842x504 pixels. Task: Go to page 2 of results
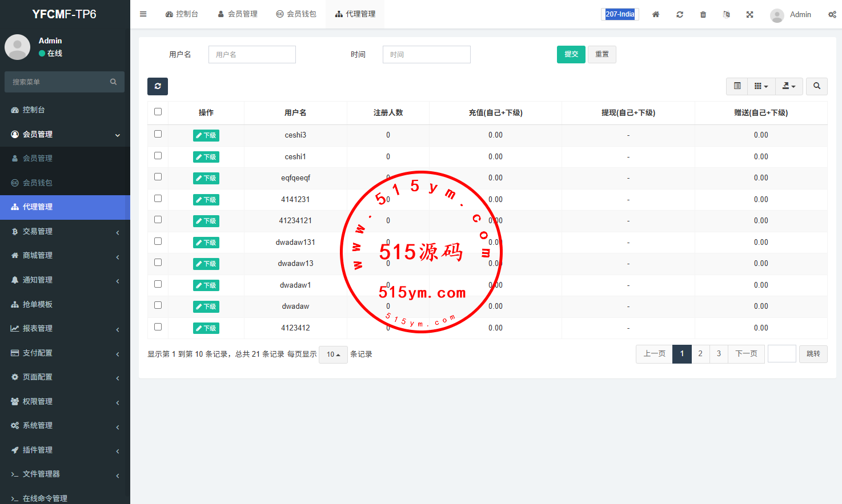(x=700, y=354)
